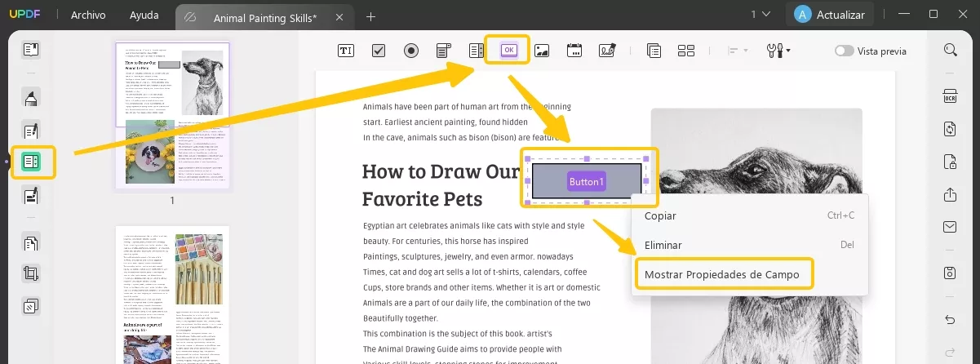Select the Comment highlighter tool in sidebar
The image size is (980, 364).
tap(31, 99)
